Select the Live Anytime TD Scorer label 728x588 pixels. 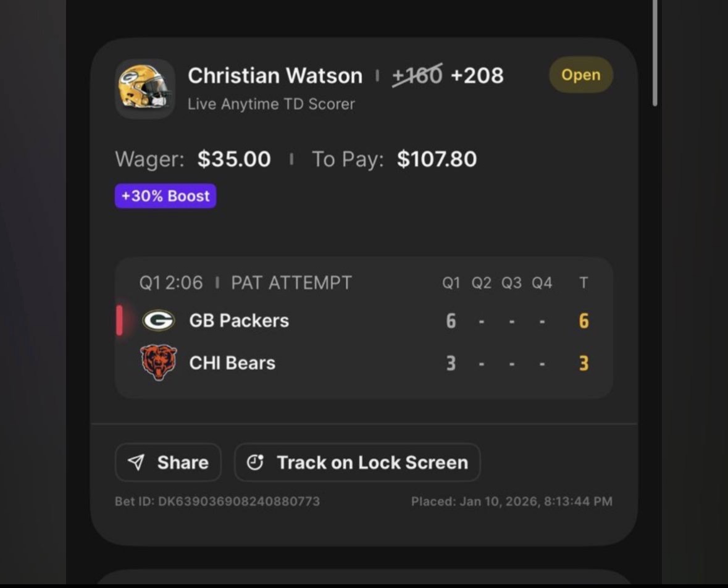271,104
